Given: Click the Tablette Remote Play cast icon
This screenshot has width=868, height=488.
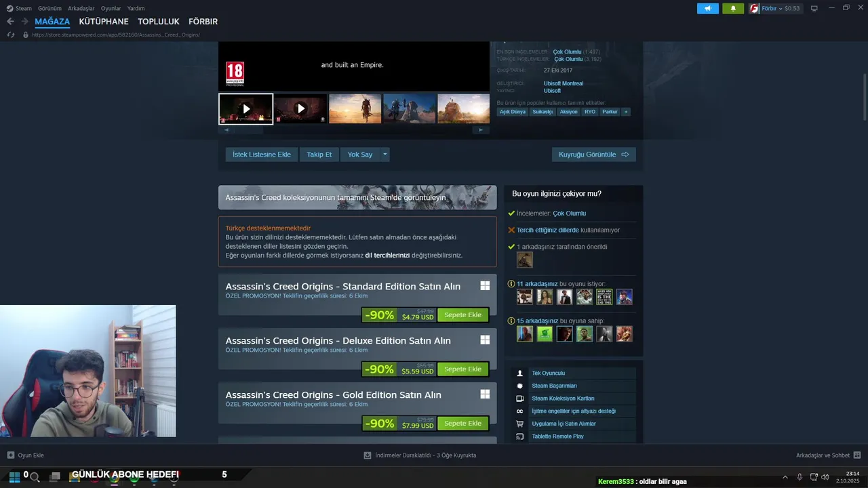Looking at the screenshot, I should tap(519, 436).
